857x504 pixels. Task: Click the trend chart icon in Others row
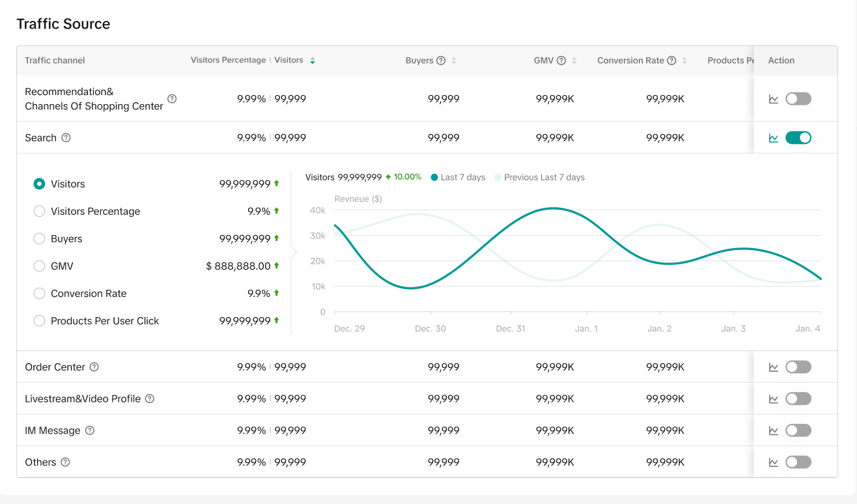774,462
